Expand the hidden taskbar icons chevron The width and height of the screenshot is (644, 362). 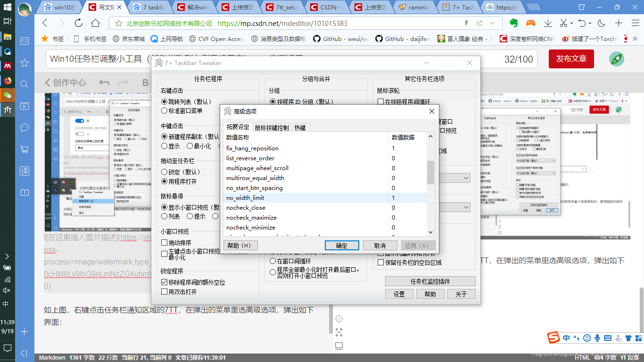point(7,256)
